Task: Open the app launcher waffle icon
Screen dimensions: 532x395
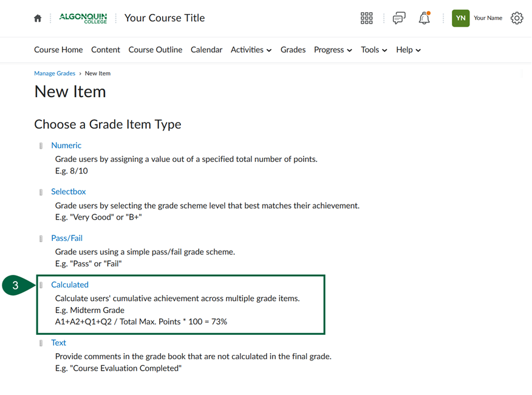Action: pos(366,18)
